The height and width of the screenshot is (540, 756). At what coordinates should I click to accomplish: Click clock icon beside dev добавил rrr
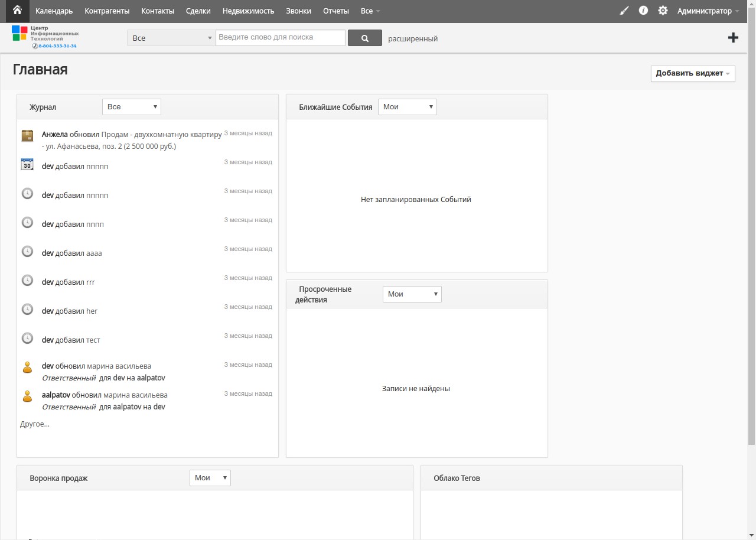(27, 280)
